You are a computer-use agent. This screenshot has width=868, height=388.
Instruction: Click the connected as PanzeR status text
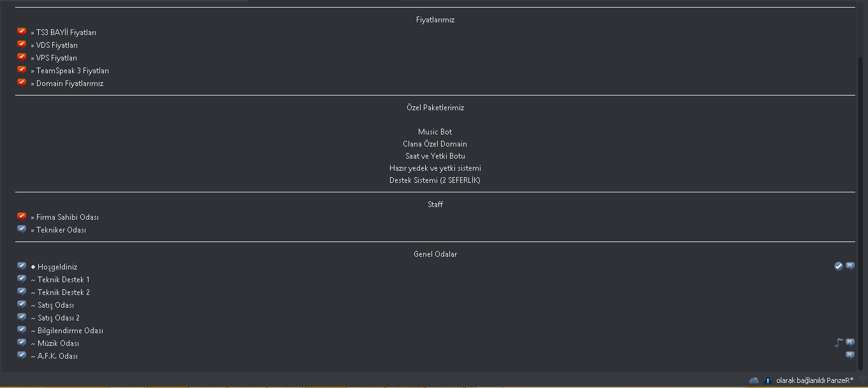[x=814, y=380]
